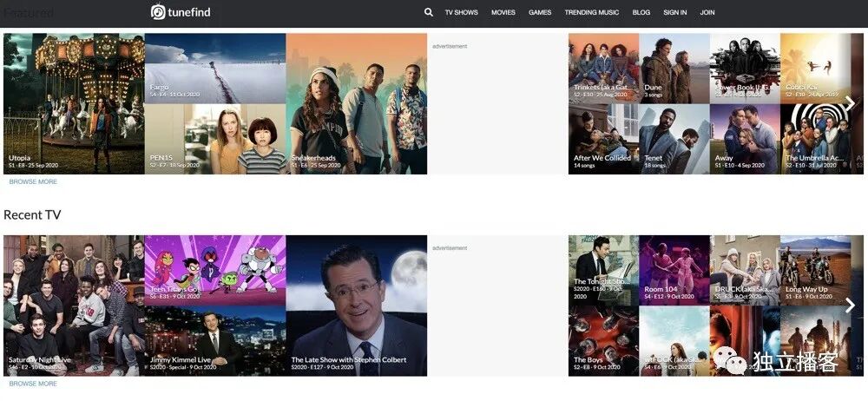Image resolution: width=868 pixels, height=401 pixels.
Task: Select the Dune movie thumbnail
Action: coord(674,68)
